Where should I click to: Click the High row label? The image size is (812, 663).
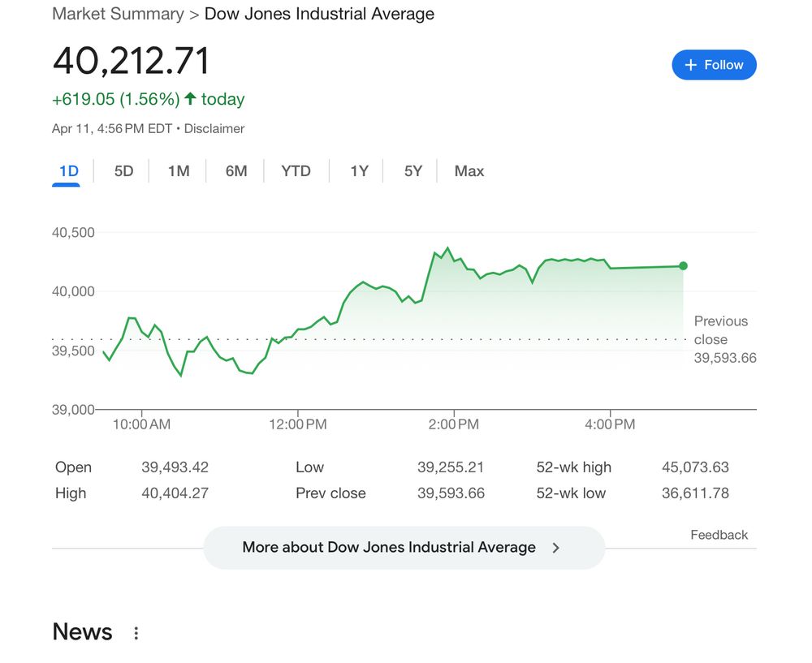point(71,493)
